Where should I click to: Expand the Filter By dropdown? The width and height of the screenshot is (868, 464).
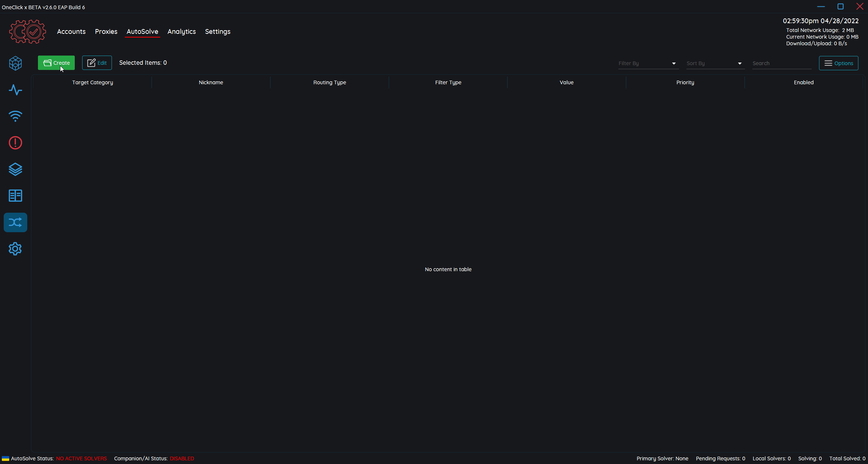tap(648, 63)
